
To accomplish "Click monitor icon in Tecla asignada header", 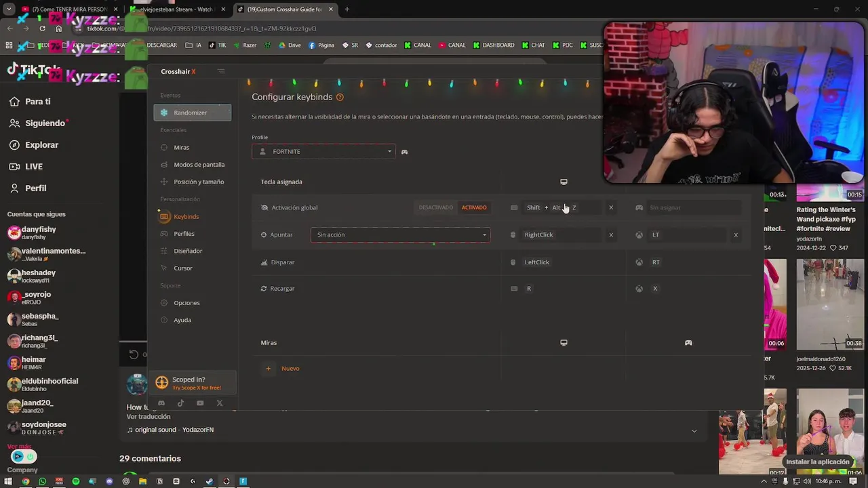I will tap(564, 182).
